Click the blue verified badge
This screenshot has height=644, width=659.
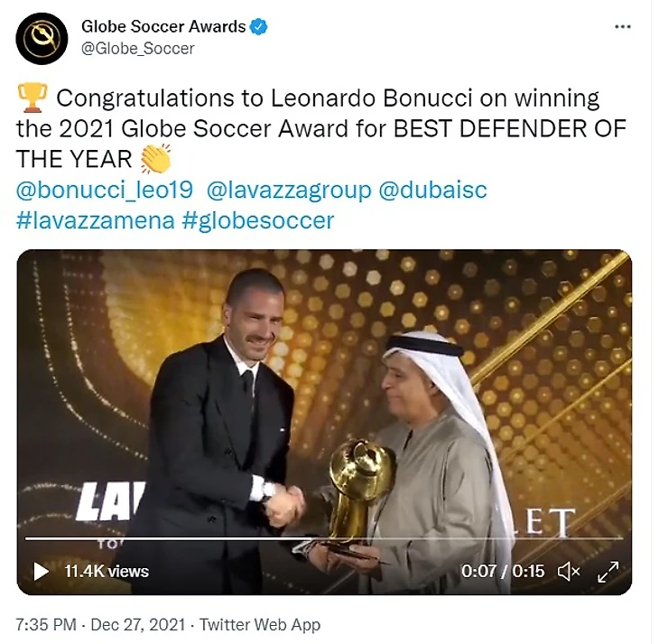click(259, 26)
